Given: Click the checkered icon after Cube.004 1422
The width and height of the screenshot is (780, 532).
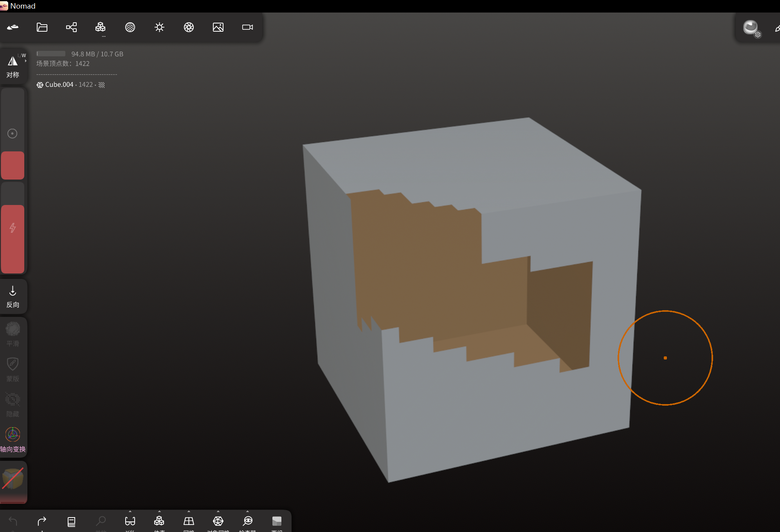Looking at the screenshot, I should click(x=102, y=85).
